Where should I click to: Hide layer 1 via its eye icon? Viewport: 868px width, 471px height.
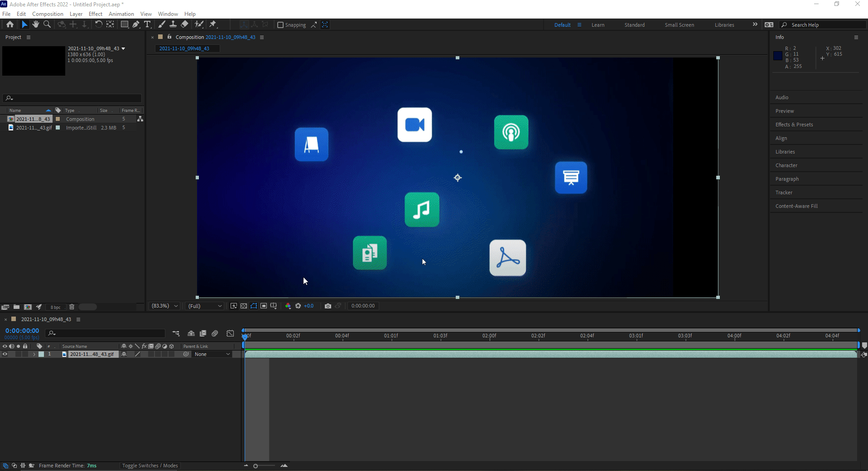pyautogui.click(x=5, y=354)
